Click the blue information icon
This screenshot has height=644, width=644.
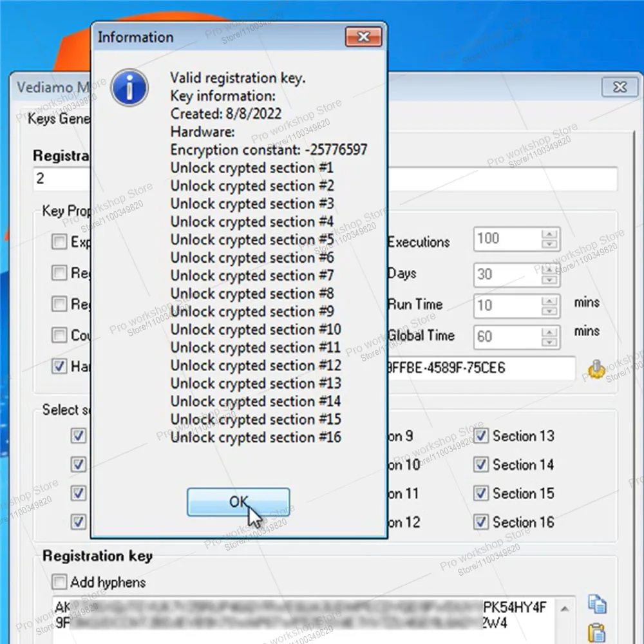click(129, 87)
